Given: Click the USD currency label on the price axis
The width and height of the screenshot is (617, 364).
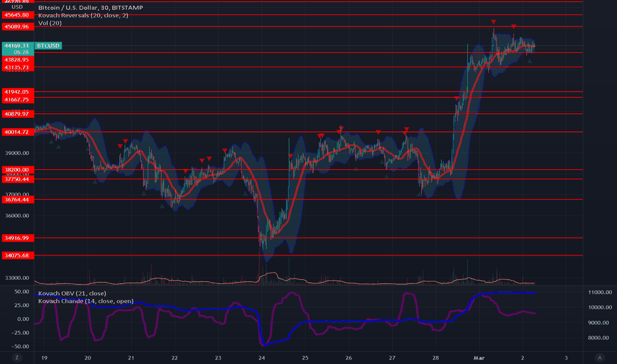Looking at the screenshot, I should coord(17,7).
